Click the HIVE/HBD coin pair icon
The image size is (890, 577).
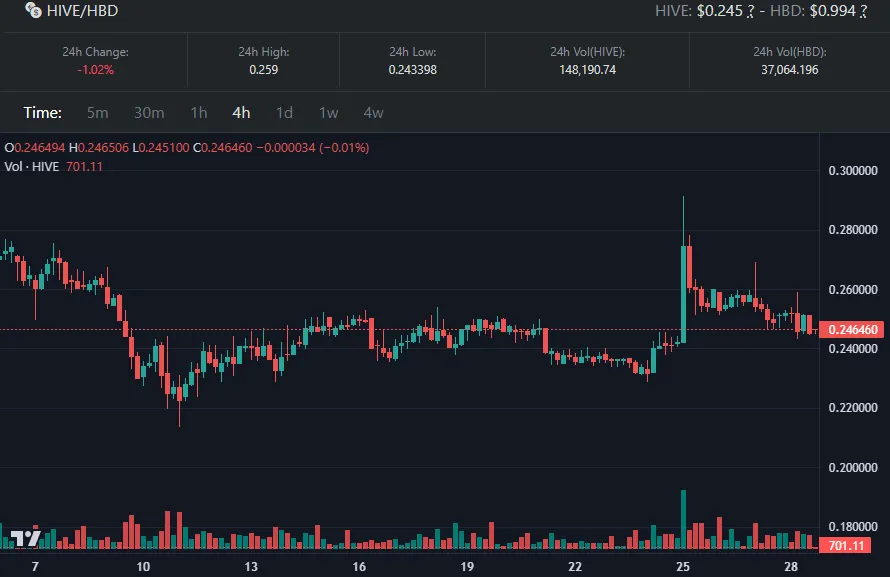(x=33, y=10)
